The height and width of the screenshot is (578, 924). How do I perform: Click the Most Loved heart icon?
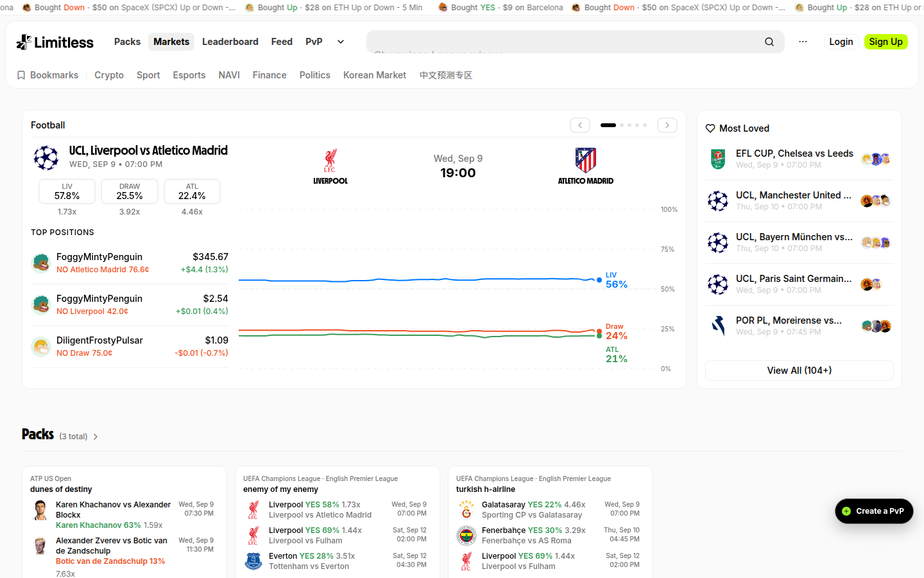click(x=710, y=128)
